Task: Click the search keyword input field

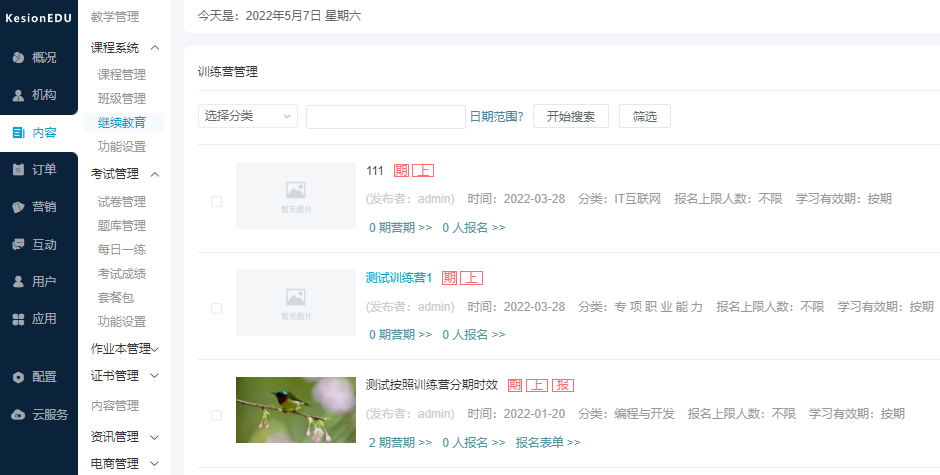Action: tap(385, 117)
